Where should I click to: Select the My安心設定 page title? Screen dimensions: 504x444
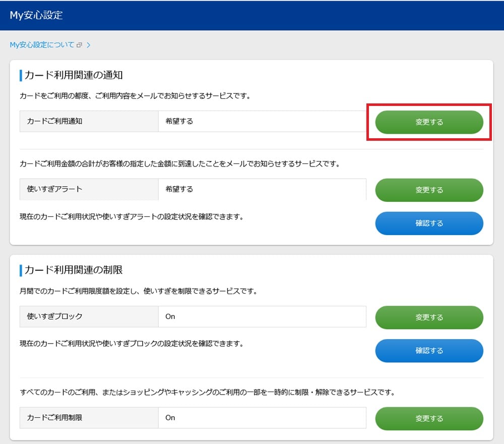click(36, 15)
